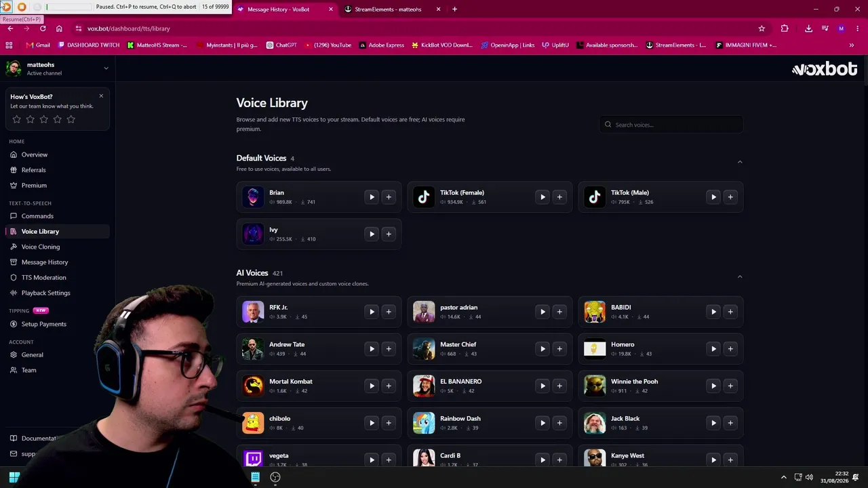Open Referrals page
Image resolution: width=868 pixels, height=488 pixels.
pos(58,170)
